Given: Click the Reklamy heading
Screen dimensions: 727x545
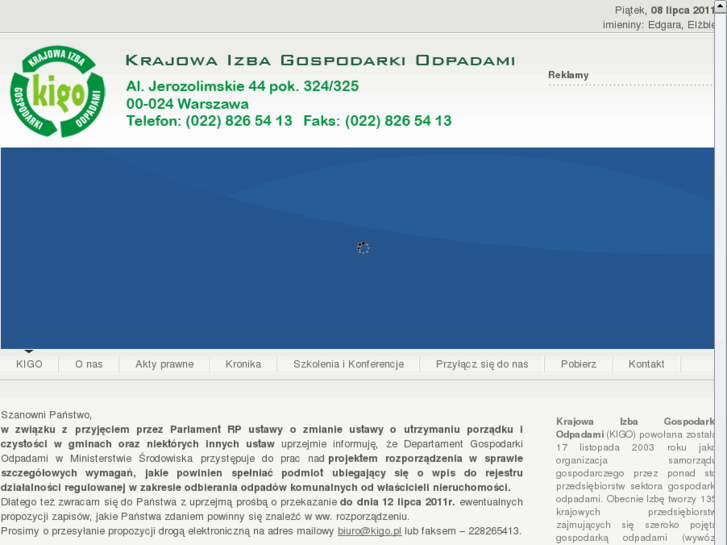Looking at the screenshot, I should click(568, 75).
